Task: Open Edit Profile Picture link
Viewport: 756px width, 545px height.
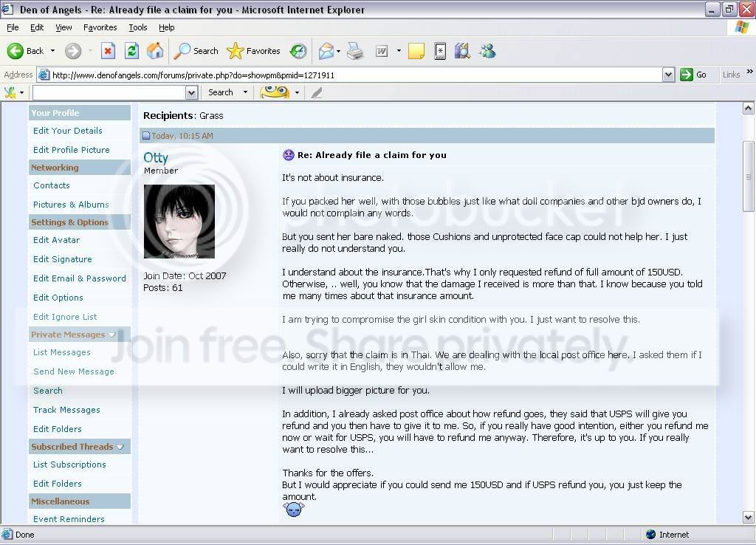Action: (x=72, y=150)
